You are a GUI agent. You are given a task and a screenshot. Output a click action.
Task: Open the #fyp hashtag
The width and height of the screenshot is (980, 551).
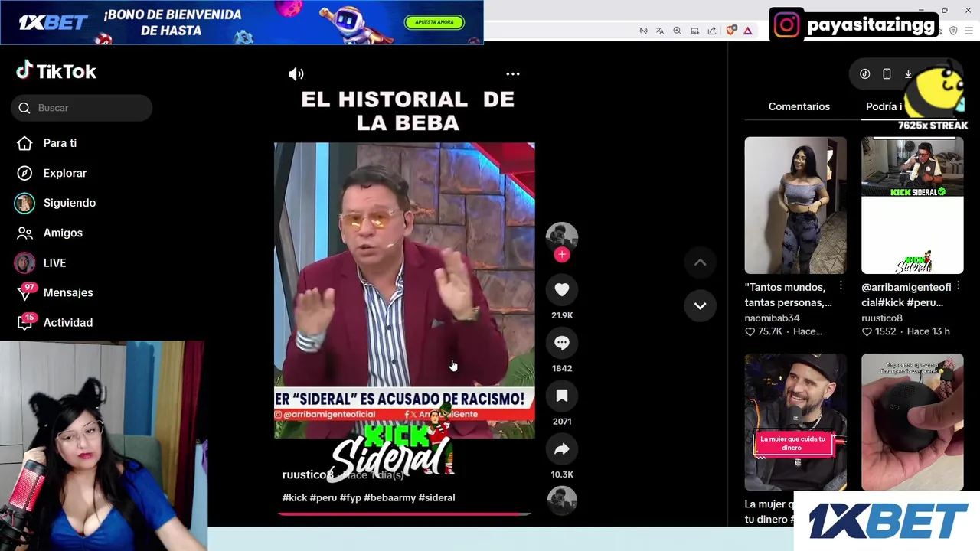point(351,497)
